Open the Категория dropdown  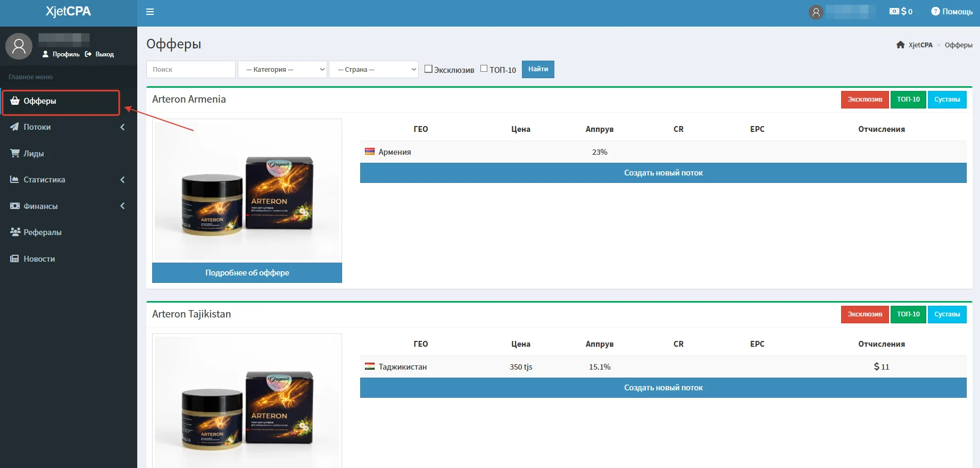[x=283, y=69]
